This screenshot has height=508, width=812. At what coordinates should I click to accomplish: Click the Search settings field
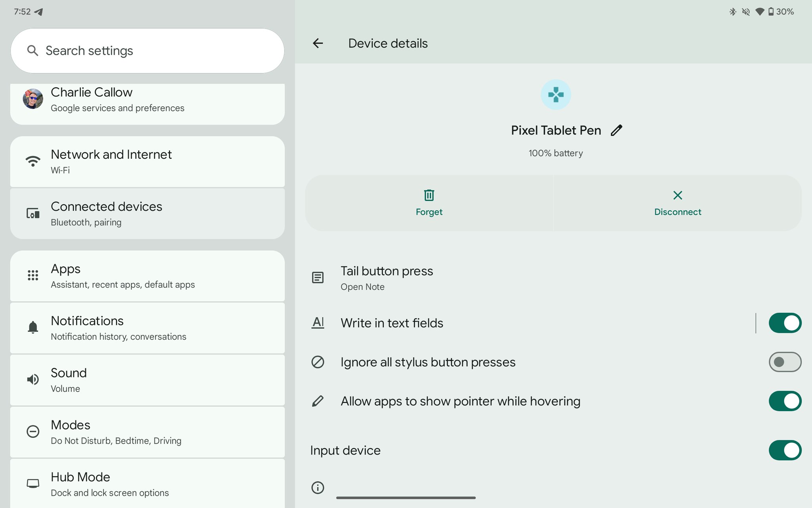[147, 51]
